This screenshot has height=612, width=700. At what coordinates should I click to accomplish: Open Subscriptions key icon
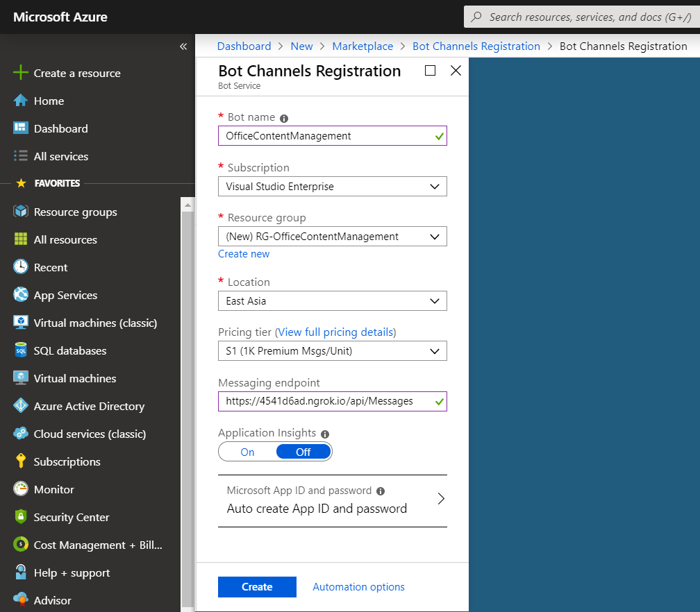pos(21,461)
